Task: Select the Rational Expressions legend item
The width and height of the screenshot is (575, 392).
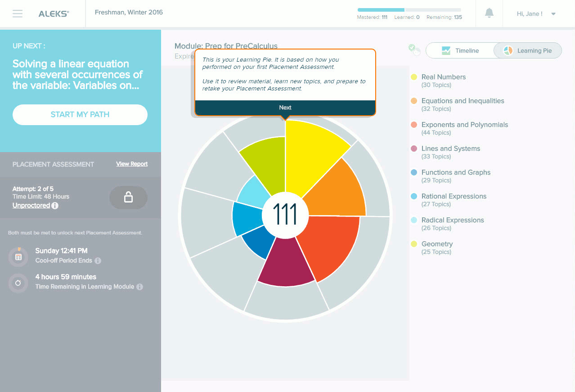Action: (449, 200)
